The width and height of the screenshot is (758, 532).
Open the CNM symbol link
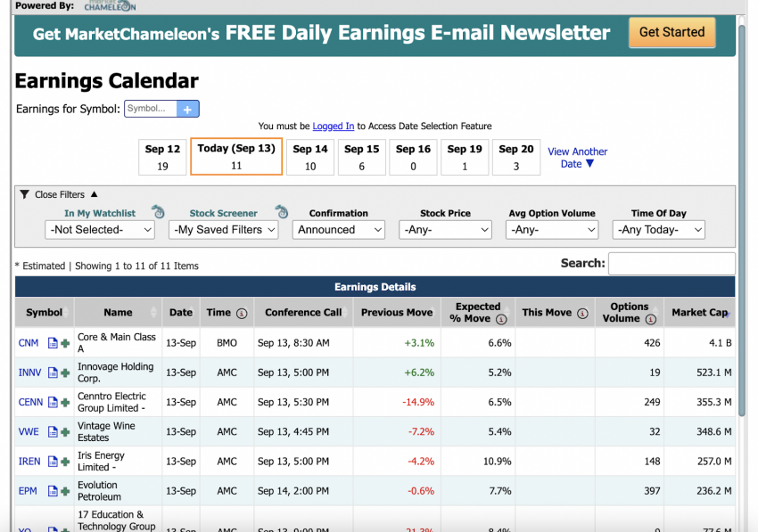[29, 343]
